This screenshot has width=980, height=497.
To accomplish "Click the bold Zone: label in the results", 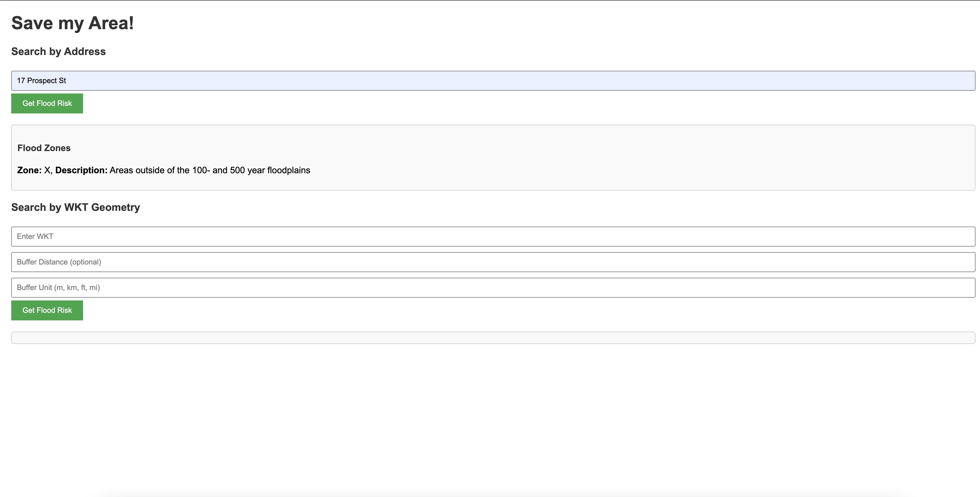I will click(29, 170).
